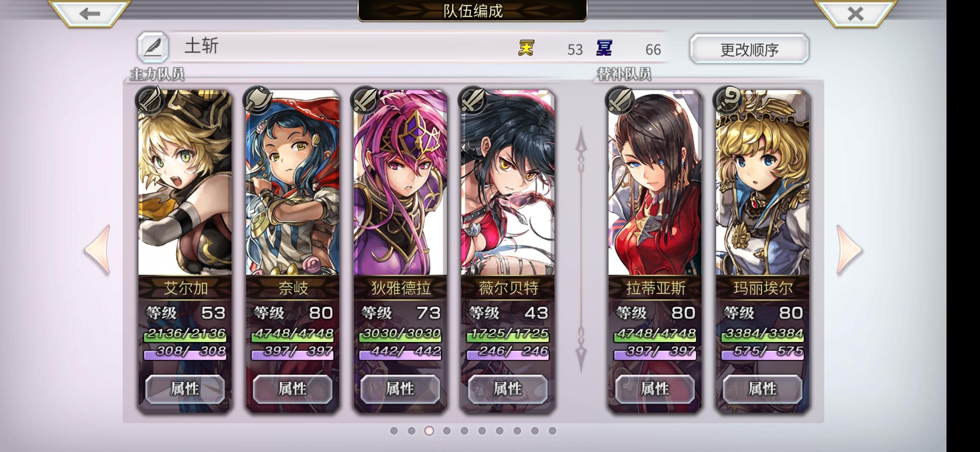980x452 pixels.
Task: Tap the back arrow button
Action: (x=89, y=13)
